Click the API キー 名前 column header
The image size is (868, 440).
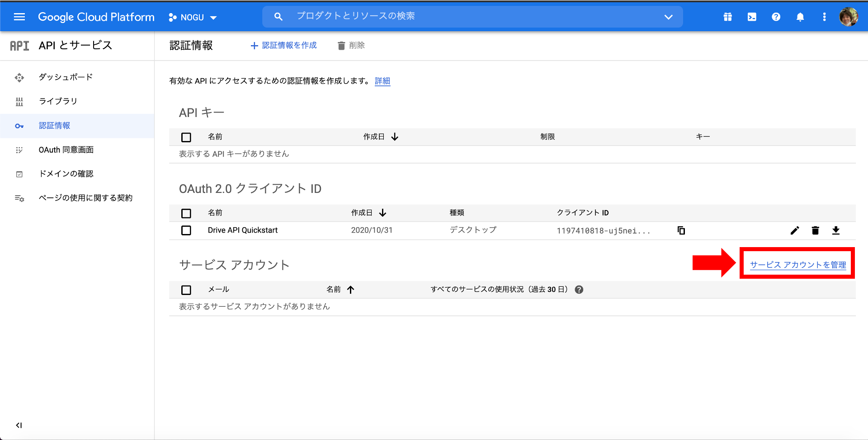tap(215, 137)
